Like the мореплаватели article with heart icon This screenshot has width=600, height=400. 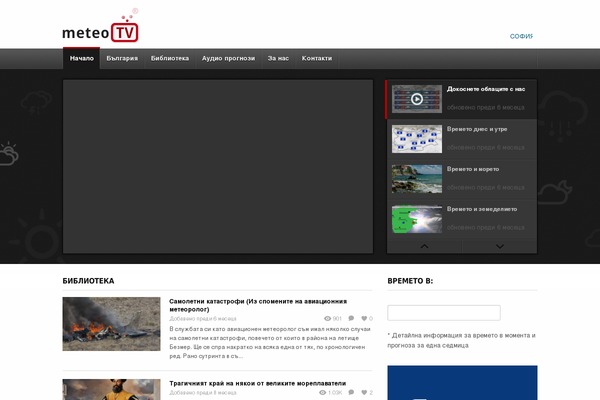[x=364, y=393]
